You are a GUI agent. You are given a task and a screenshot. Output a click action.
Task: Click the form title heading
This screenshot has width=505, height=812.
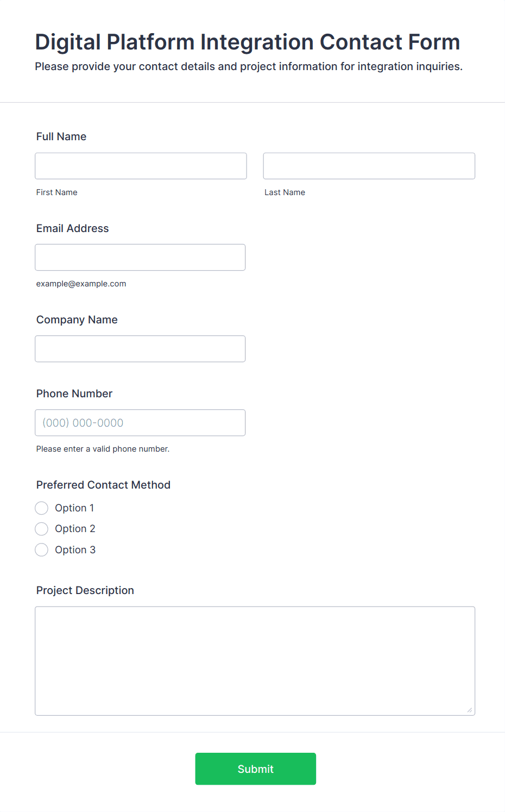(x=248, y=42)
